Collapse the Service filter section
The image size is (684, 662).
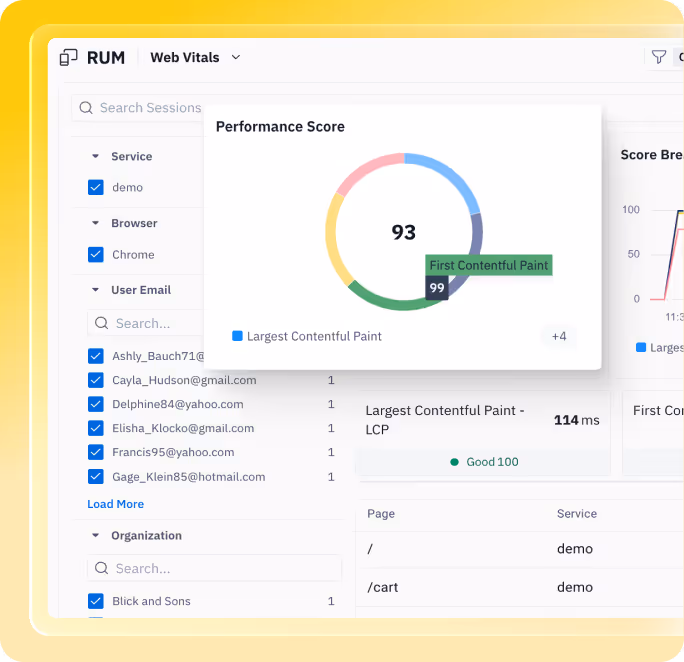click(96, 156)
